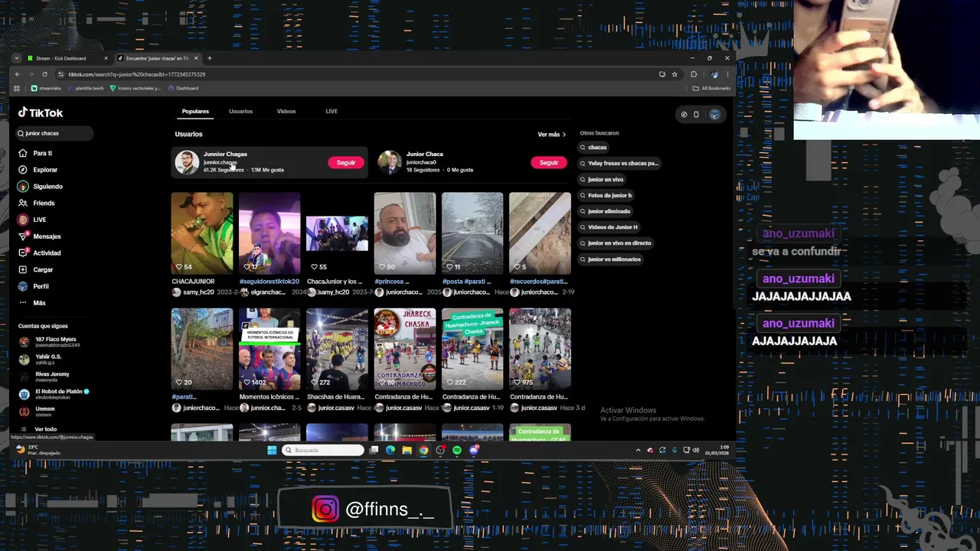Open Microsoft Edge from the taskbar
Viewport: 980px width, 551px height.
390,450
